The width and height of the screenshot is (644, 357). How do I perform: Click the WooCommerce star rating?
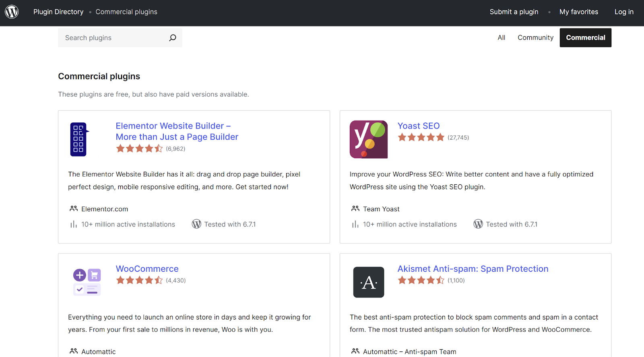tap(139, 281)
